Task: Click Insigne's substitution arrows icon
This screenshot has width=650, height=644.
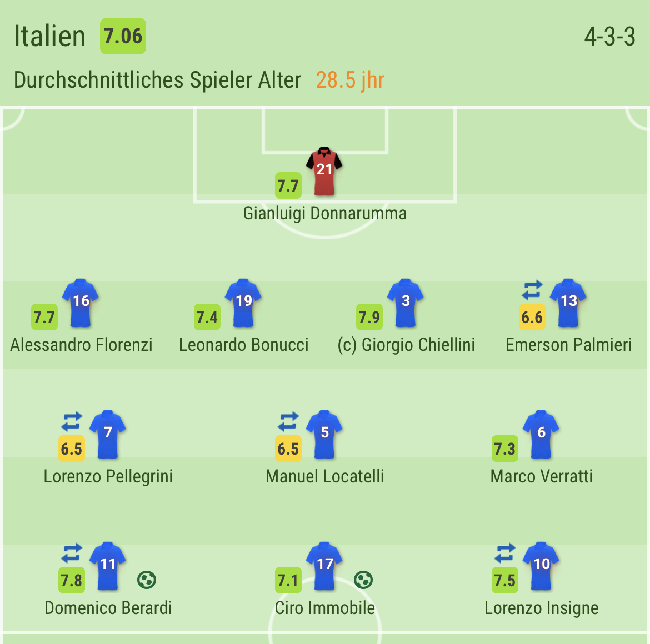Action: point(505,553)
